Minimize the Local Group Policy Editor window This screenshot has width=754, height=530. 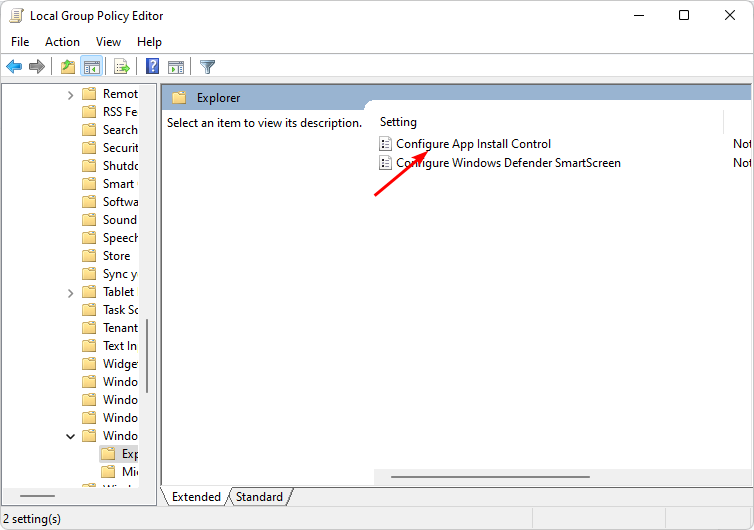[x=639, y=15]
